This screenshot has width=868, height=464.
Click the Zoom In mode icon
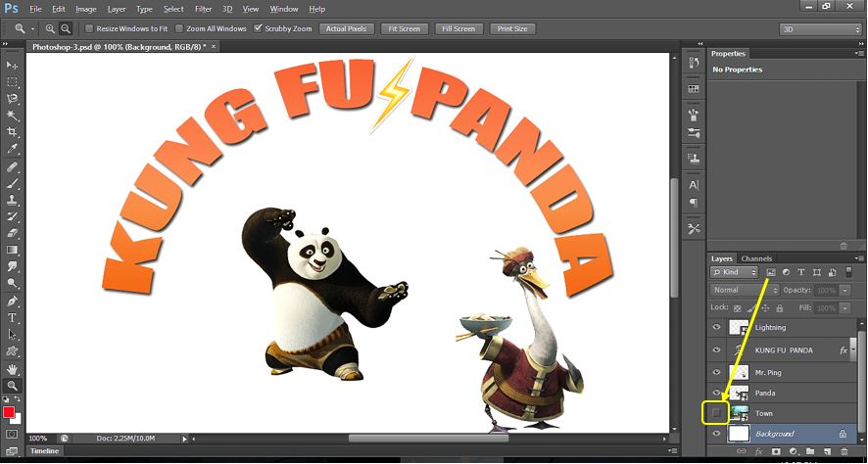[50, 28]
